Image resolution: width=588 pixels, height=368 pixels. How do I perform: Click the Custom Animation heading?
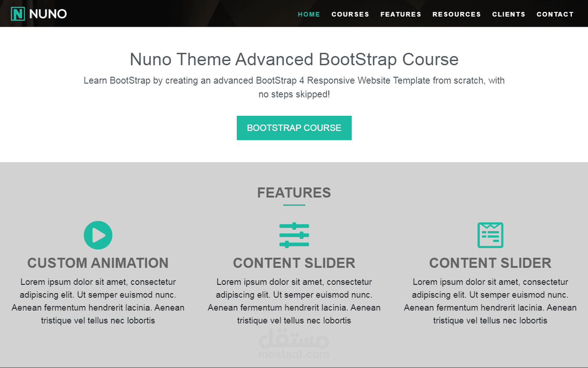98,263
